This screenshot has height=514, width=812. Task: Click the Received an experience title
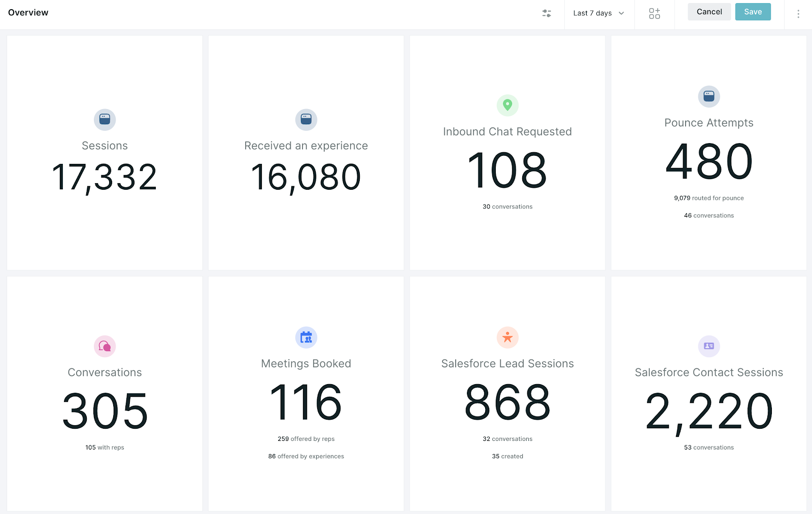[x=306, y=146]
